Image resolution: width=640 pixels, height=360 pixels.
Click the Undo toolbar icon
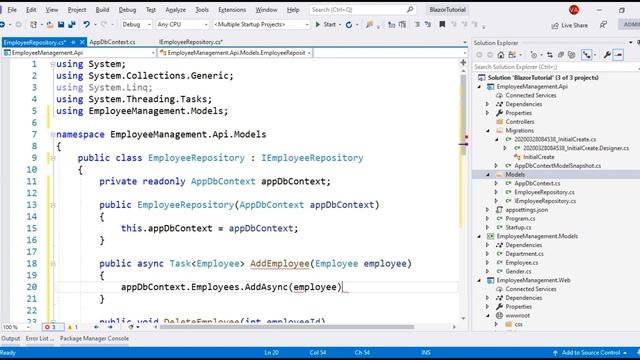pos(87,24)
